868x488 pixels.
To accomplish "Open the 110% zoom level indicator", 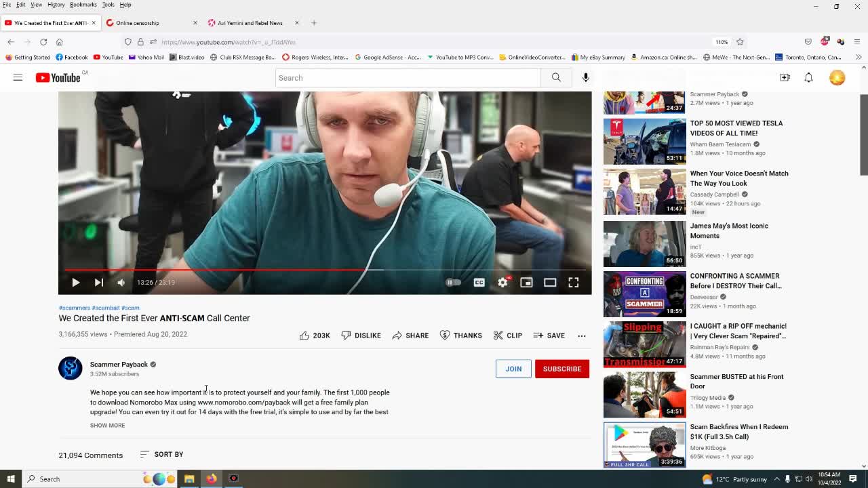I will (722, 42).
